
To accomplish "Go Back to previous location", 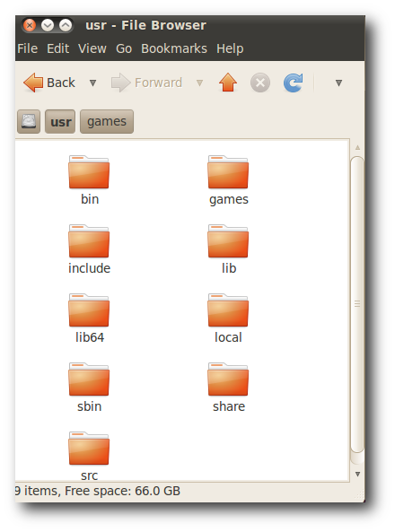I will pos(49,83).
